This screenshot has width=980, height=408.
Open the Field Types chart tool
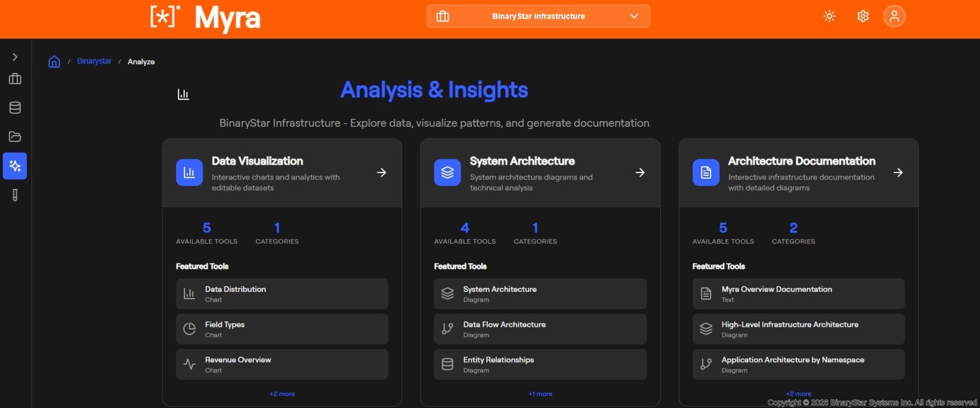coord(282,329)
